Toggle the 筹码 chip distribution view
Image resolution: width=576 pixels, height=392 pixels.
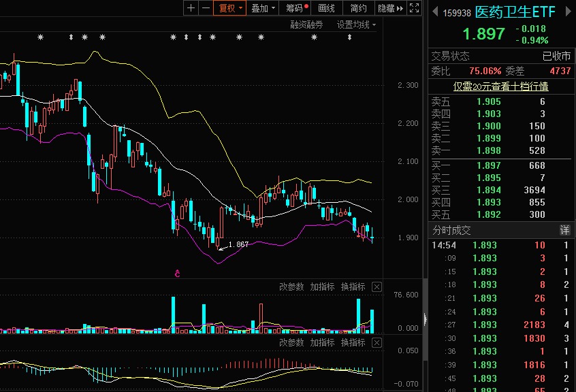click(295, 8)
